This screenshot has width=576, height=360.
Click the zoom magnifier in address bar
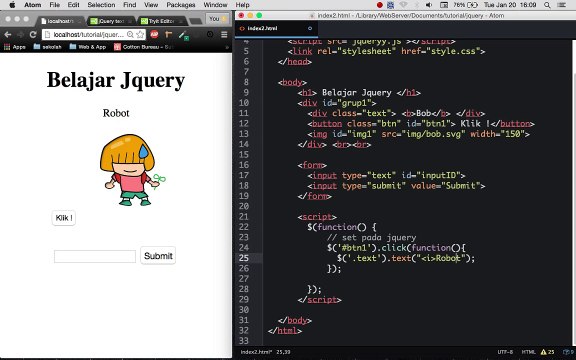(x=130, y=35)
